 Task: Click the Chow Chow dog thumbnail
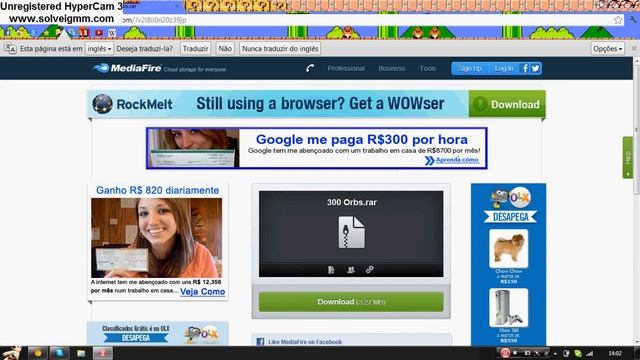509,248
